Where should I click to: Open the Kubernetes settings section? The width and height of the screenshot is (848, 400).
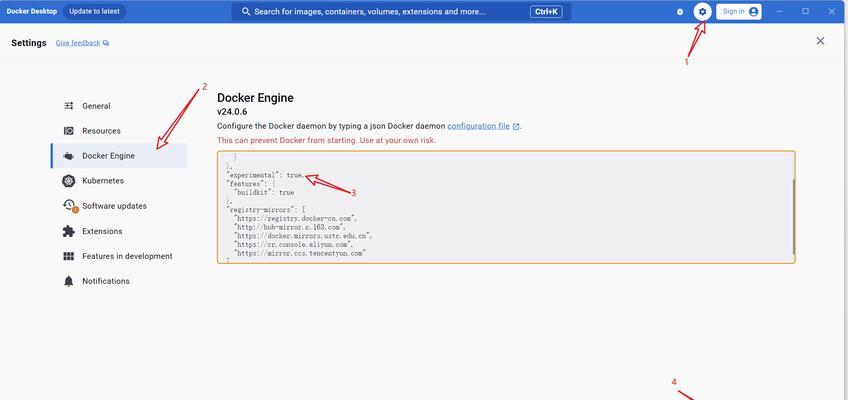click(x=103, y=181)
